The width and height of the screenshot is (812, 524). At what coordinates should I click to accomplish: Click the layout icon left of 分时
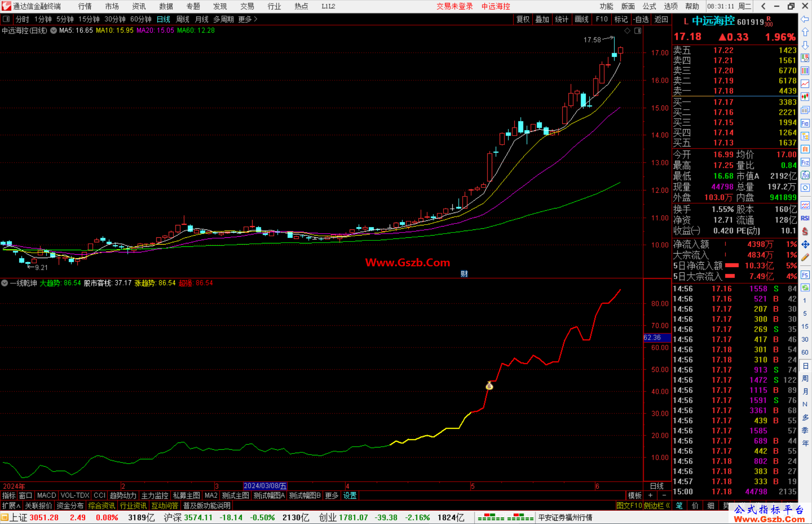tap(6, 19)
